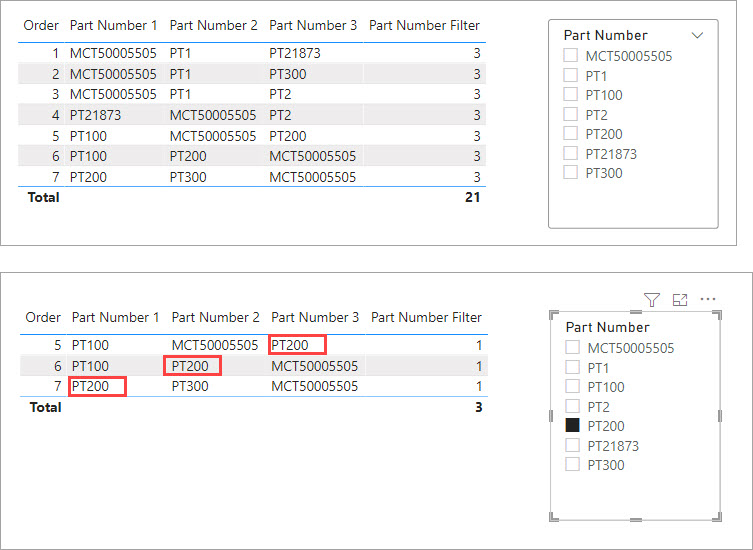Screen dimensions: 753x550
Task: Open focus mode for the lower slicer
Action: (680, 300)
